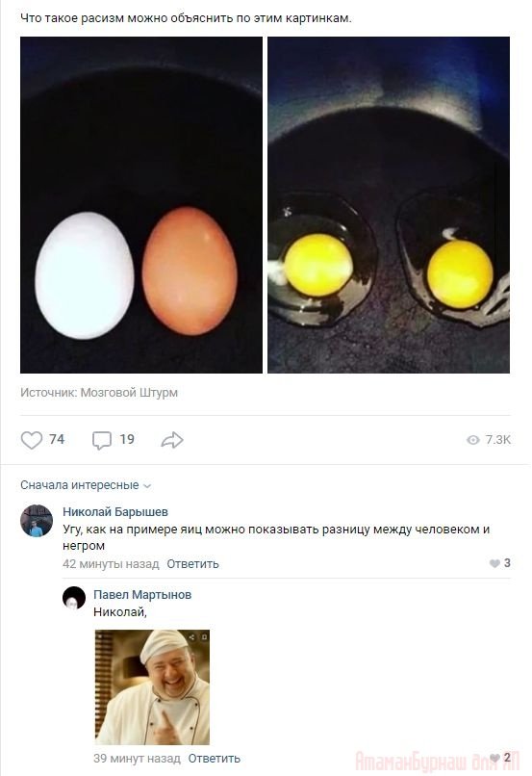
Task: Share the post with arrow icon
Action: tap(172, 439)
